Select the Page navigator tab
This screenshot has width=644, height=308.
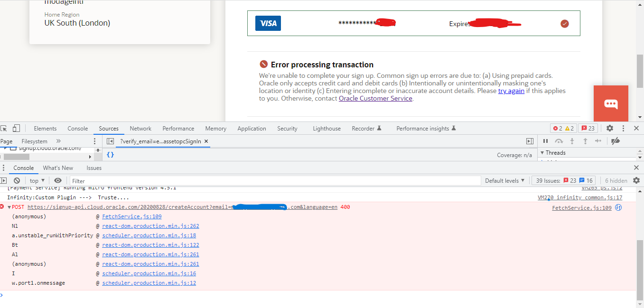point(7,141)
